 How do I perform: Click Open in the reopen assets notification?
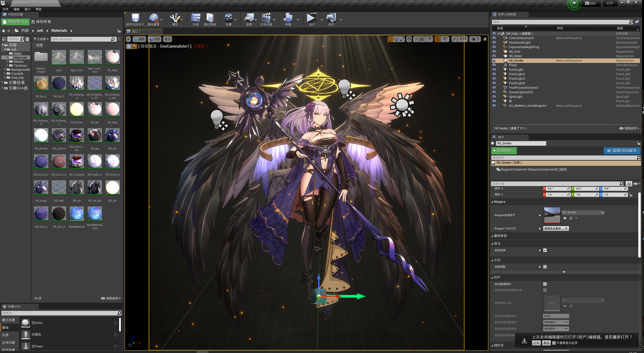coord(536,343)
